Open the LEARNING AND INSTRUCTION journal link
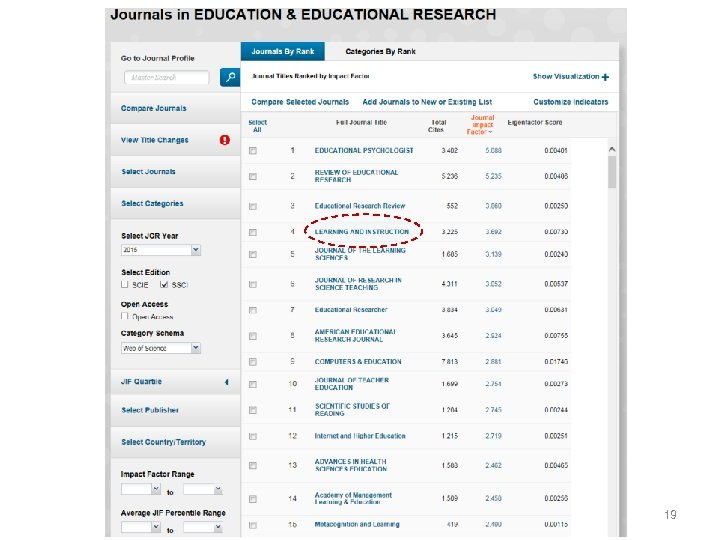Screen dimensions: 720x540 click(361, 232)
